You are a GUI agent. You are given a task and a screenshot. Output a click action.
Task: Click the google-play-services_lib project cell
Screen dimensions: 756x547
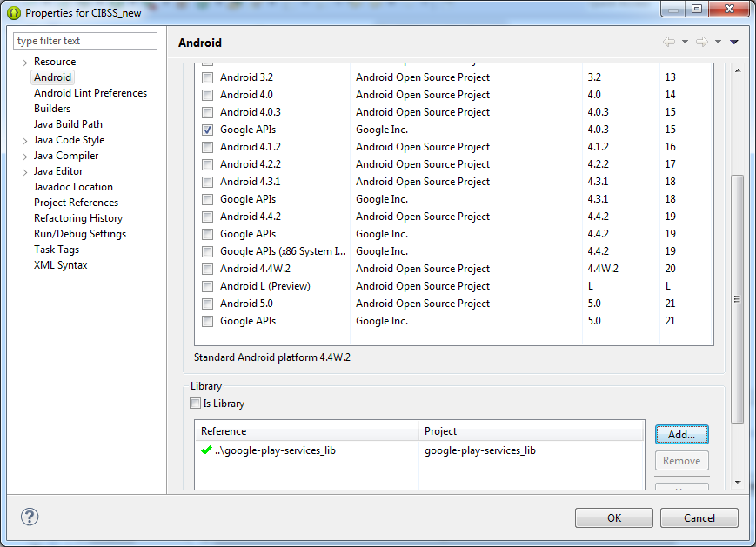[479, 450]
